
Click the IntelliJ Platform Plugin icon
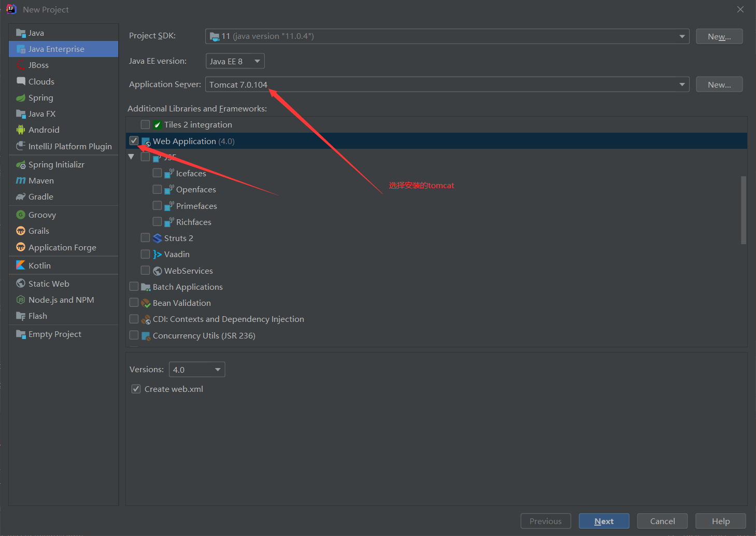[21, 146]
